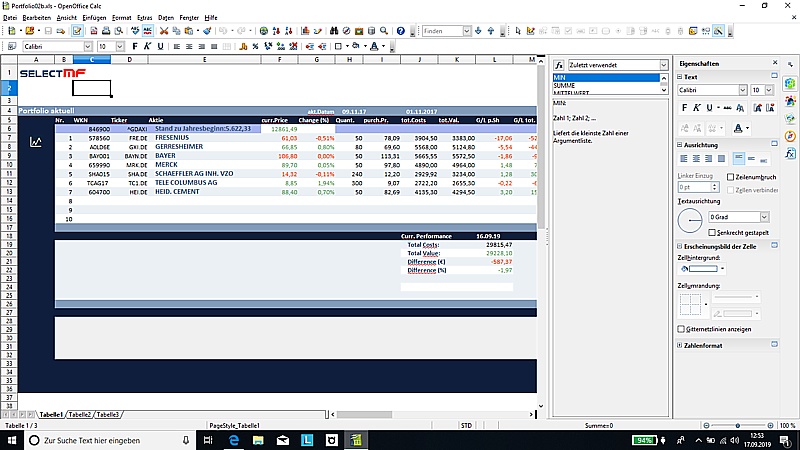Open Zuletzt verwendet category dropdown

tap(663, 65)
